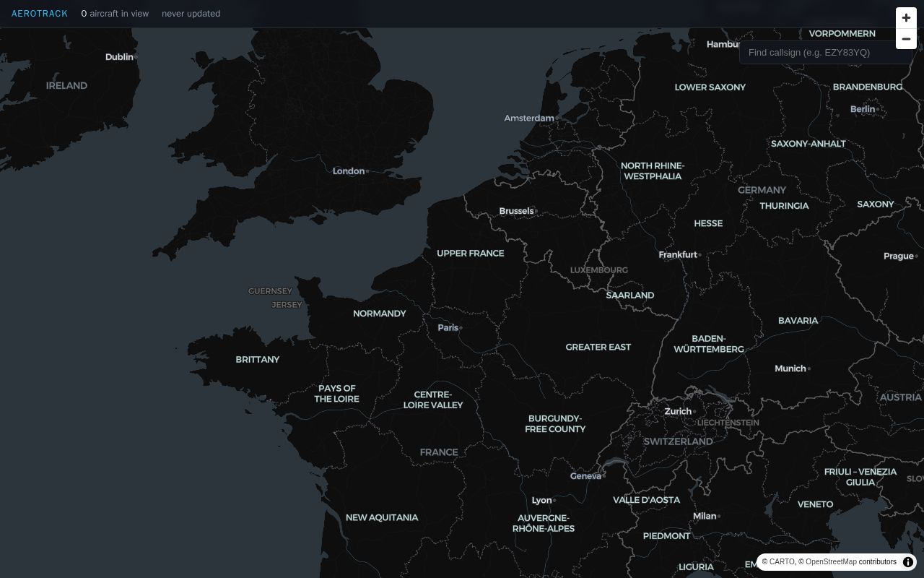Click the Prague city label
The height and width of the screenshot is (578, 924).
[x=899, y=256]
